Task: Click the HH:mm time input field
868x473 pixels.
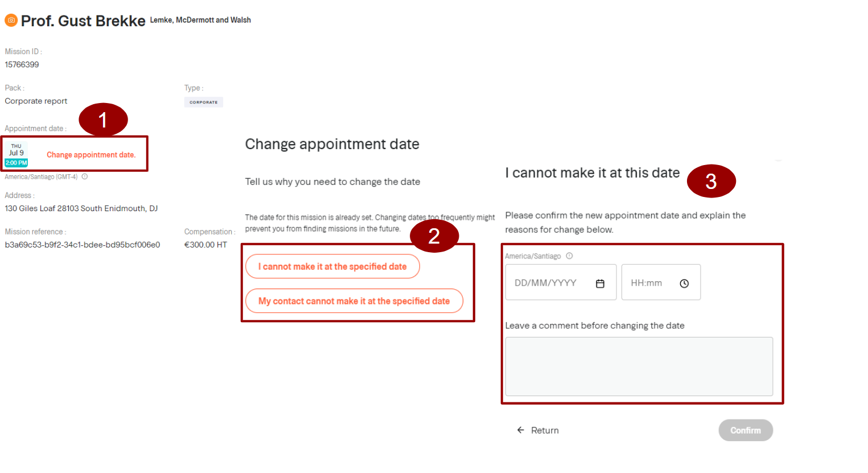Action: (661, 282)
